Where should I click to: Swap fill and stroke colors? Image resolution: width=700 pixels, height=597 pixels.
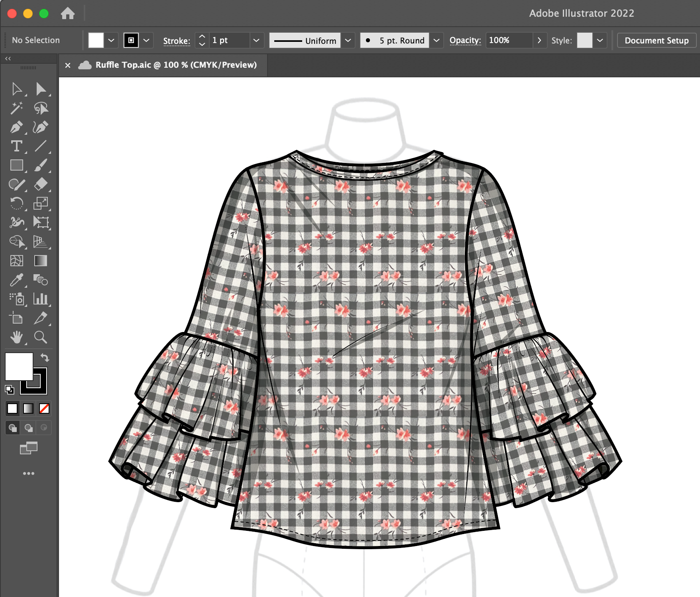(x=45, y=357)
